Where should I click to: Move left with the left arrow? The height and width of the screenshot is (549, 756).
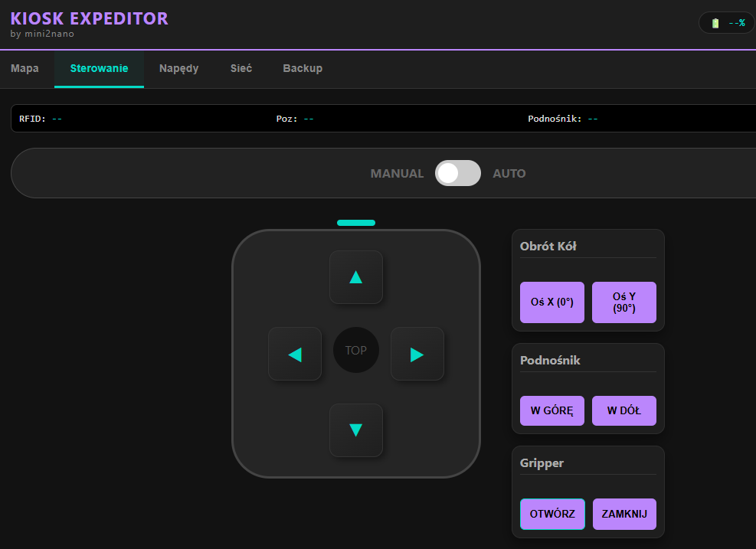295,354
